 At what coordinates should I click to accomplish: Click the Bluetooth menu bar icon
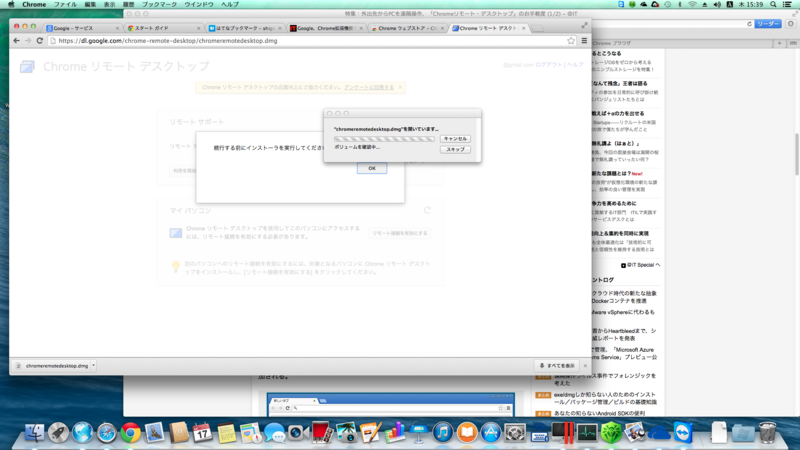pos(680,4)
